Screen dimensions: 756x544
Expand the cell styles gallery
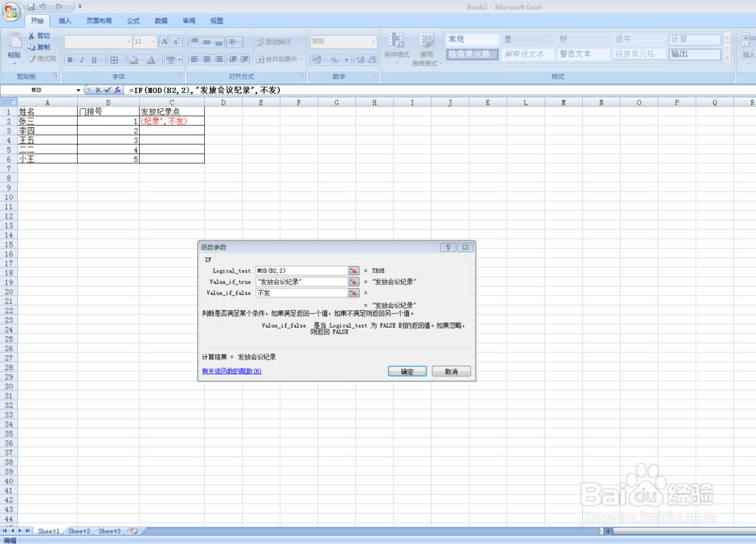[727, 58]
